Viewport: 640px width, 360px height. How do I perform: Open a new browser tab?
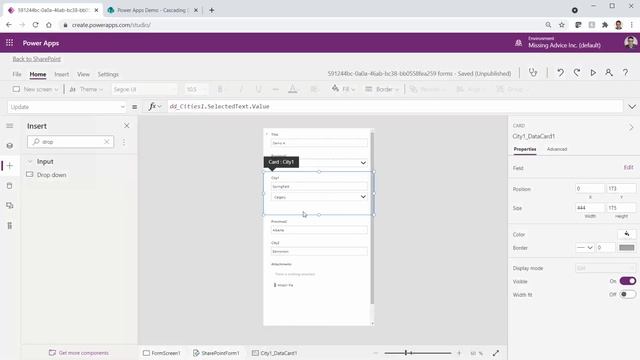[211, 10]
